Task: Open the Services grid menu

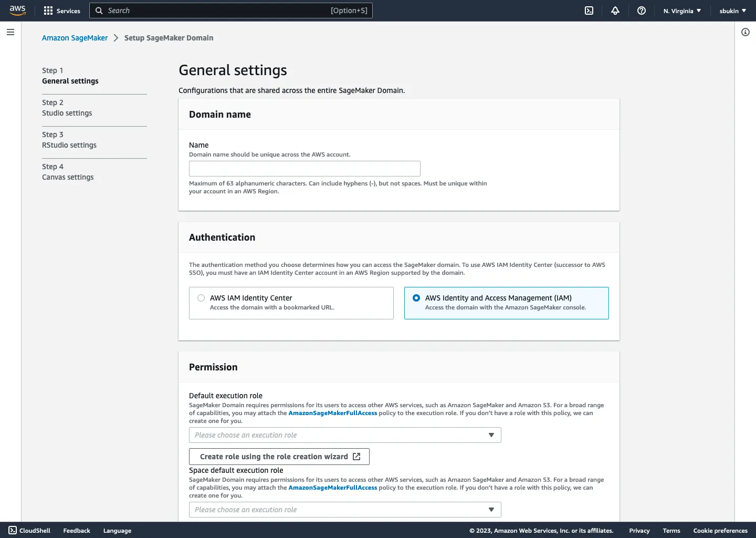Action: click(62, 11)
